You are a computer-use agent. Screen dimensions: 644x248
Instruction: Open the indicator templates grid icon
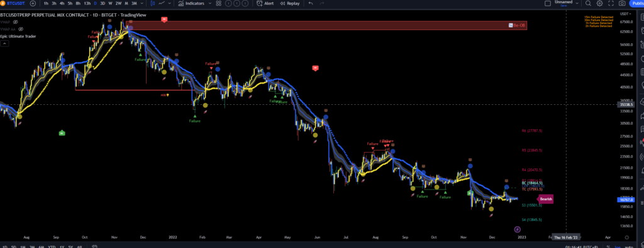pos(218,3)
